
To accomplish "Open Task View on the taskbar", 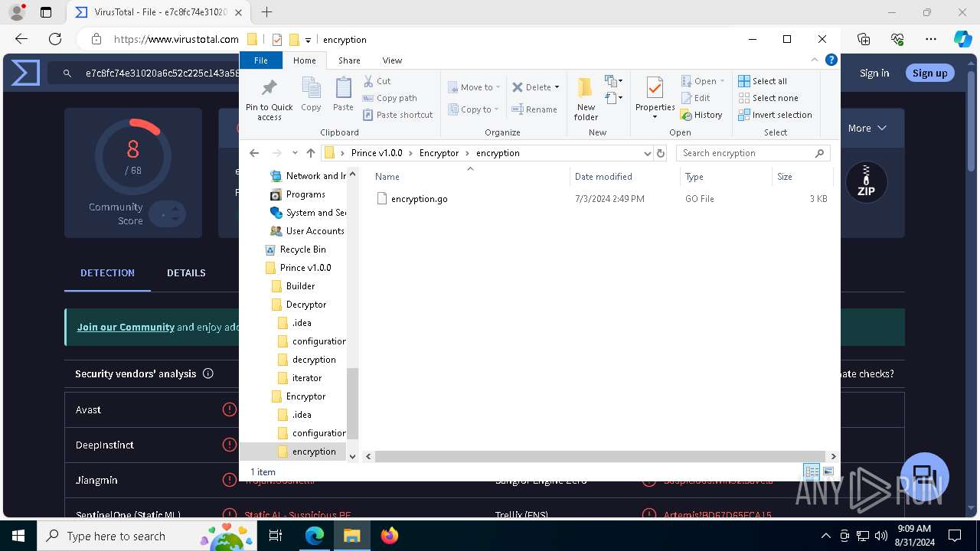I will (276, 536).
